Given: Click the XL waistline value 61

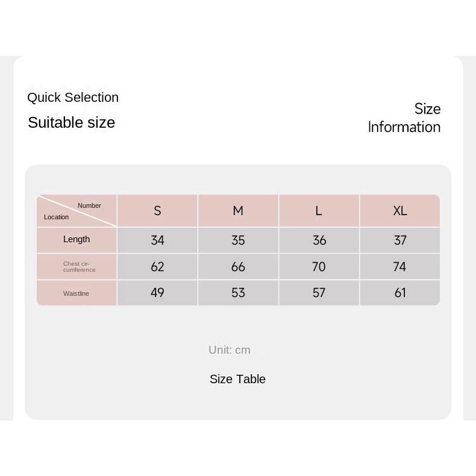Looking at the screenshot, I should point(400,293).
